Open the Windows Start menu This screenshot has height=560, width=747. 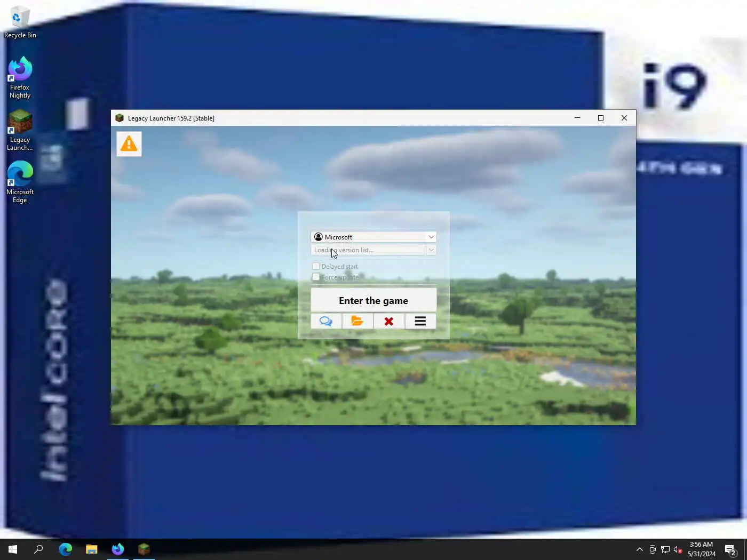coord(13,549)
